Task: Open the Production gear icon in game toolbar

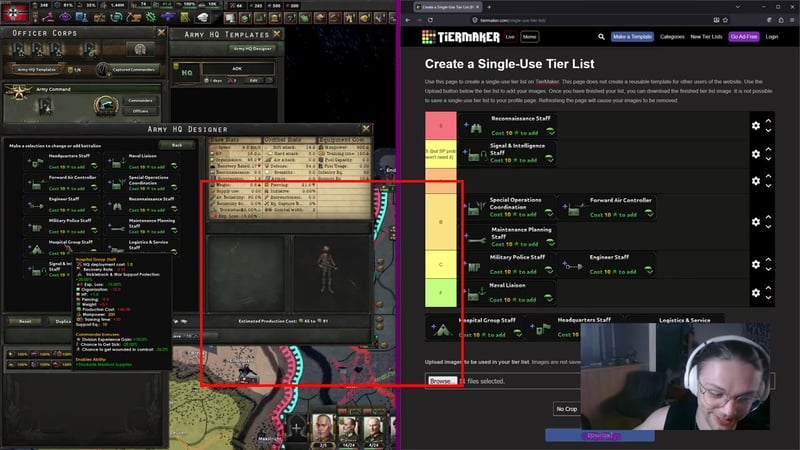Action: point(151,18)
